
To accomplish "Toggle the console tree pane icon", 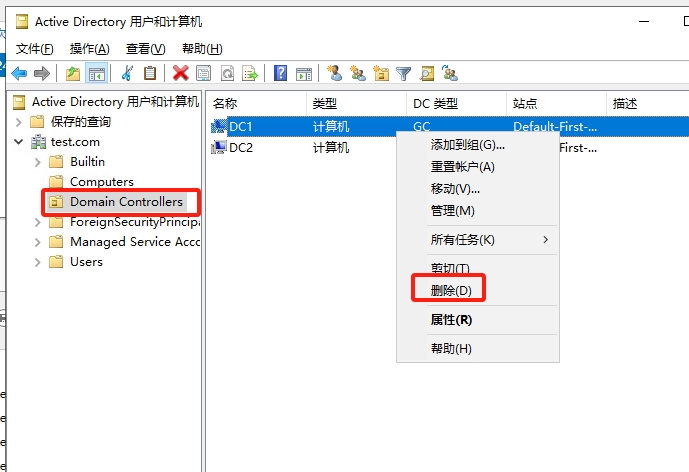I will tap(96, 73).
